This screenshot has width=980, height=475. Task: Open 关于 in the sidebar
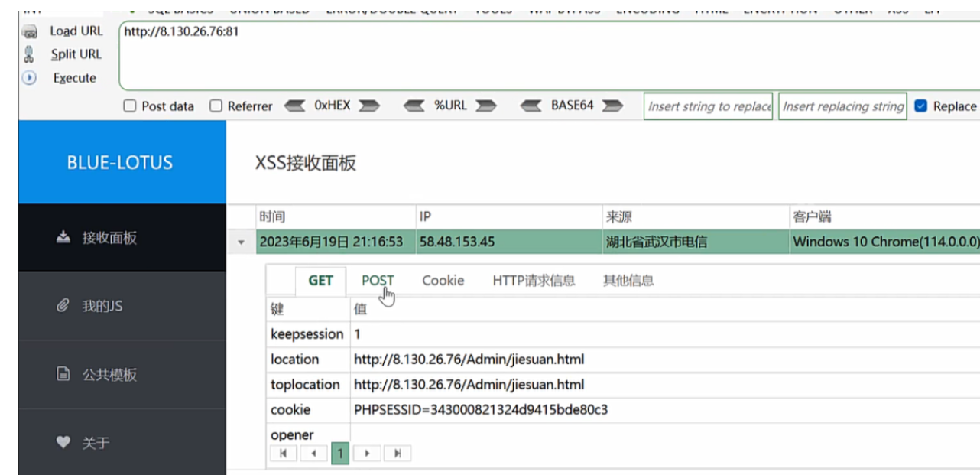click(122, 442)
